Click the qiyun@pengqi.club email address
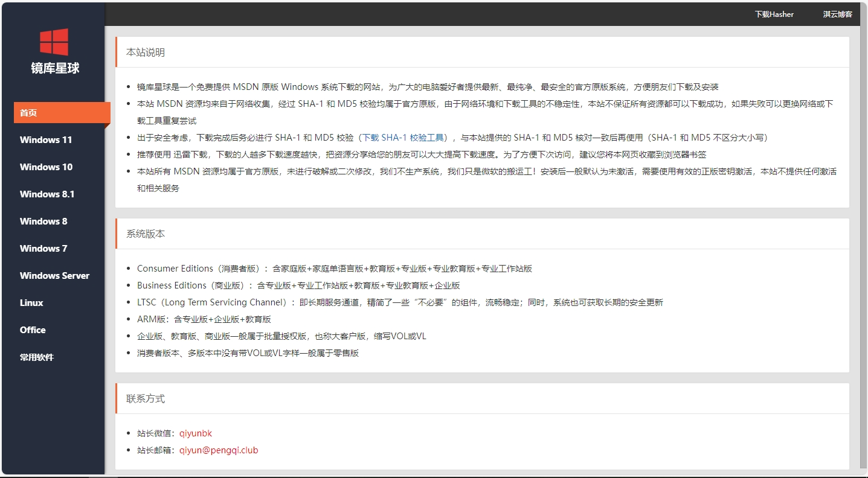Screen dimensions: 868x478 point(219,450)
